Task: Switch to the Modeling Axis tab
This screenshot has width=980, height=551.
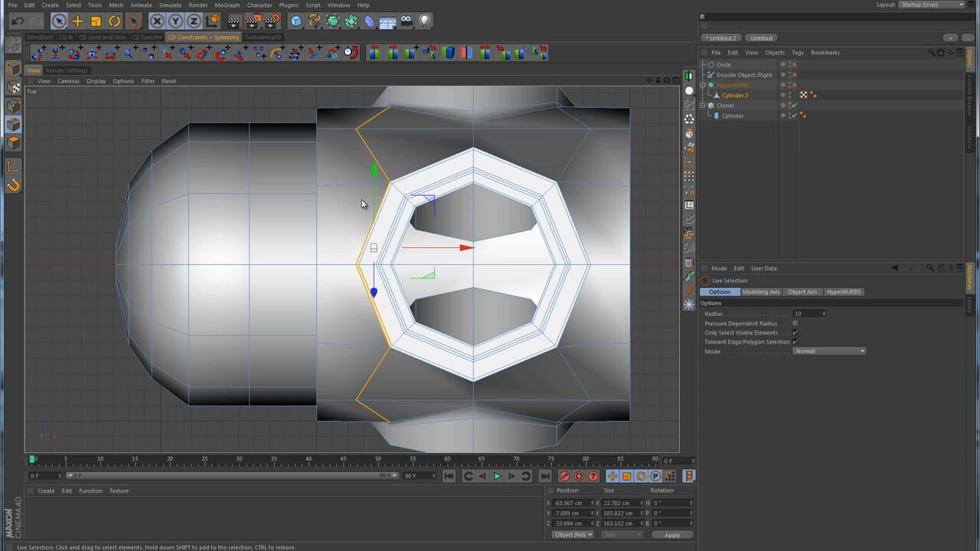Action: click(x=760, y=292)
